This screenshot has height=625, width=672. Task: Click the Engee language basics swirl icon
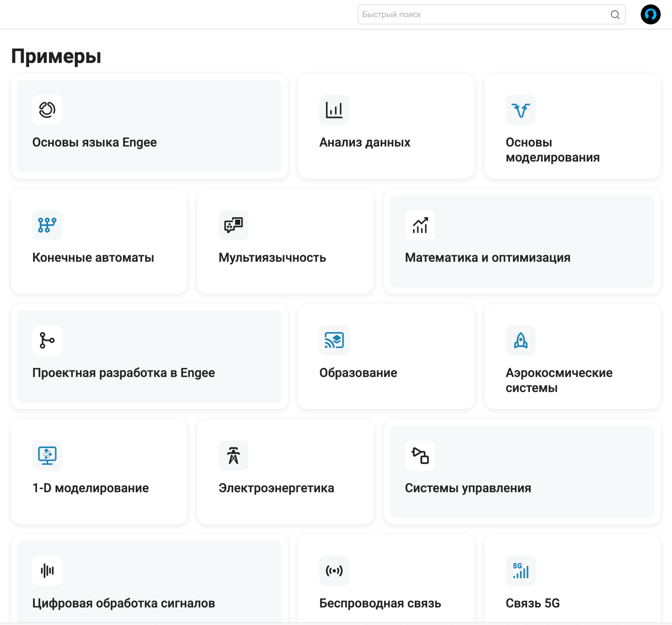pyautogui.click(x=47, y=110)
